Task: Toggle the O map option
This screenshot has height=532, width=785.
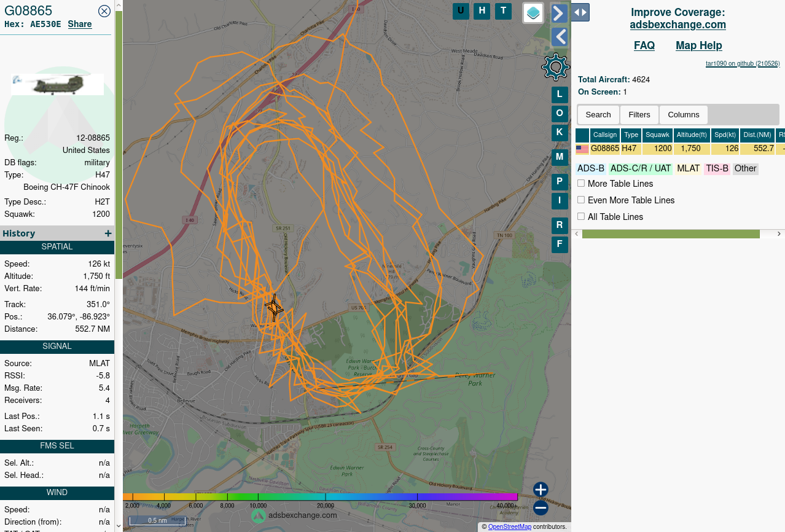Action: pyautogui.click(x=560, y=113)
